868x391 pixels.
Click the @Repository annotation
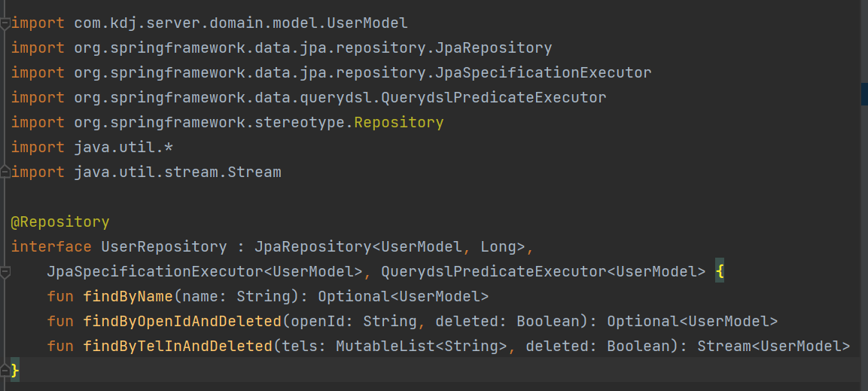click(60, 222)
